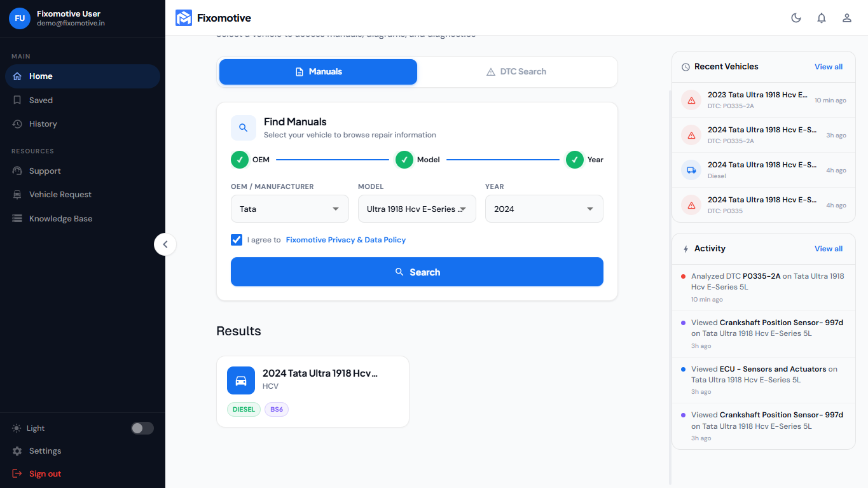
Task: Click the Home sidebar icon
Action: pos(17,76)
